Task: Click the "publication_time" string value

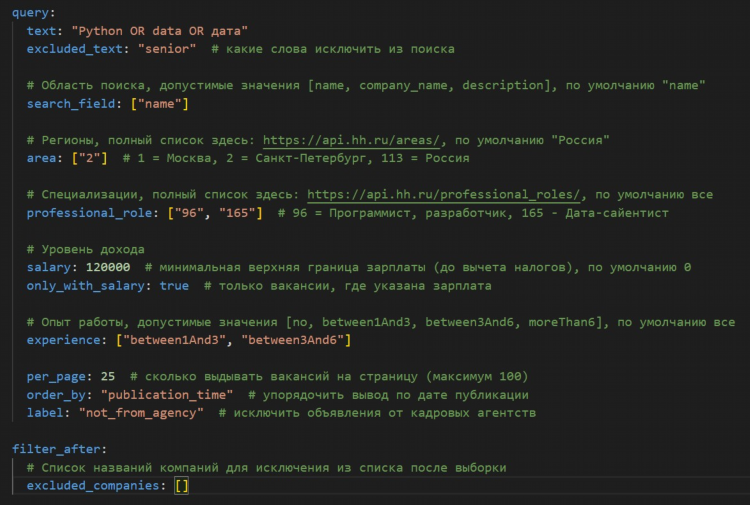Action: click(167, 395)
